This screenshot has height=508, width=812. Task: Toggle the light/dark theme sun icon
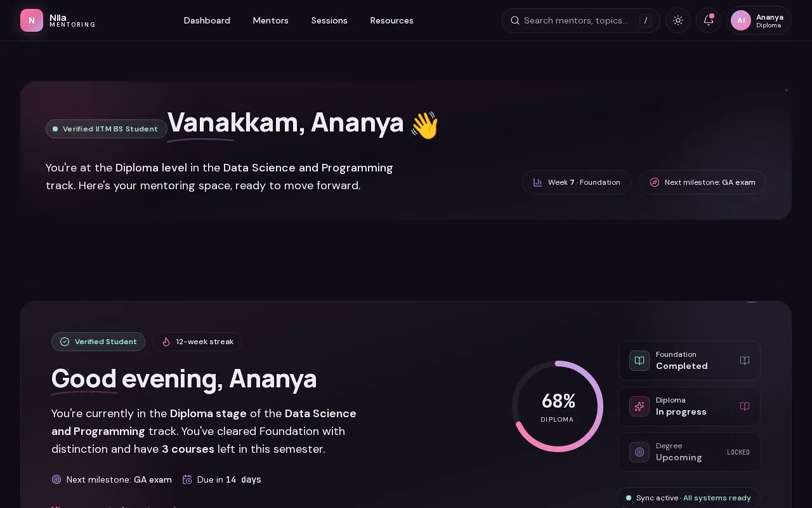[x=678, y=20]
